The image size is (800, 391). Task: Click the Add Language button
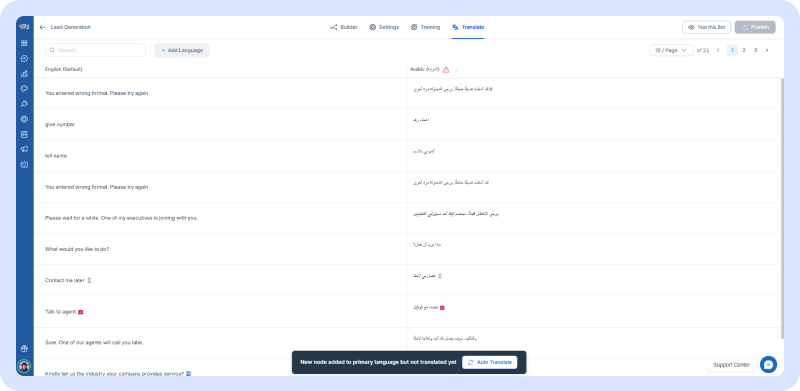182,50
